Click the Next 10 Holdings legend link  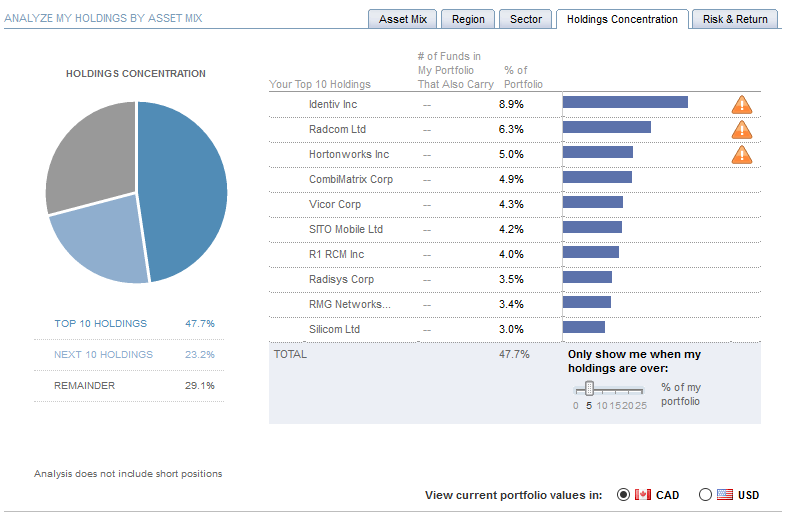pos(103,355)
